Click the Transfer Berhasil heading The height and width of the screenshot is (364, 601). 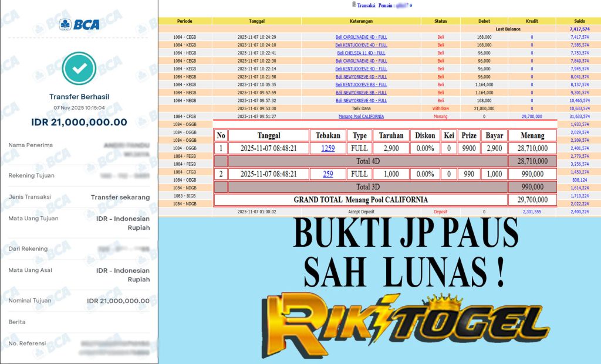[79, 97]
